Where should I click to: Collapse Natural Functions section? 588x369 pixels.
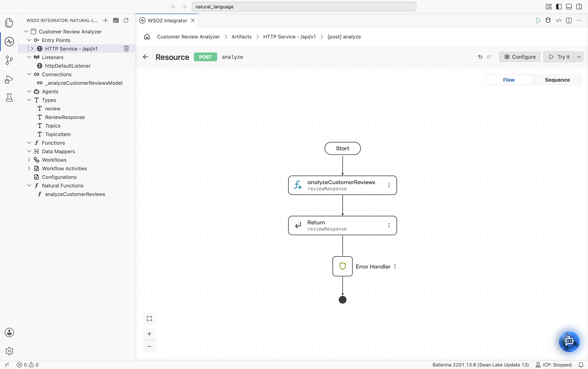(29, 185)
